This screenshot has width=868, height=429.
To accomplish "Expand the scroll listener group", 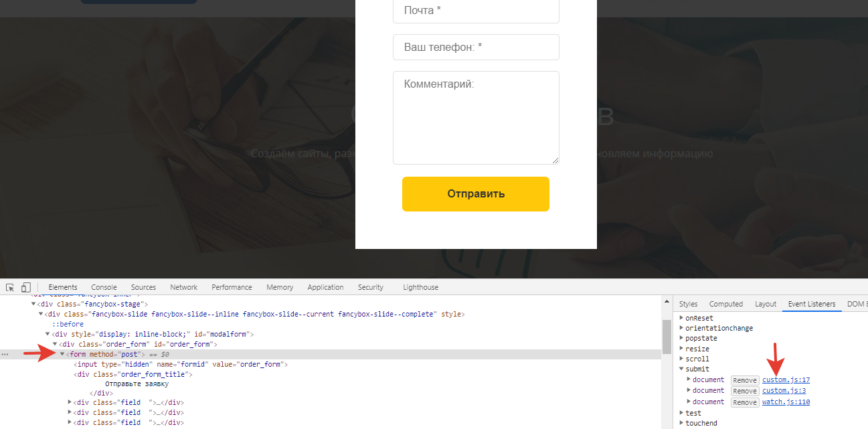I will click(682, 359).
